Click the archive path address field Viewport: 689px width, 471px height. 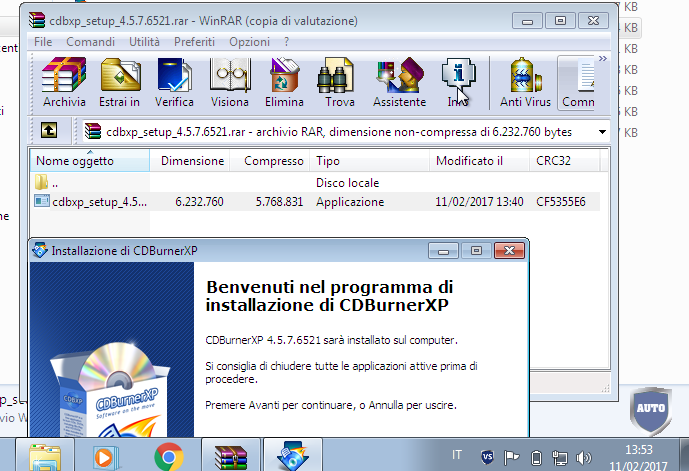[x=346, y=132]
